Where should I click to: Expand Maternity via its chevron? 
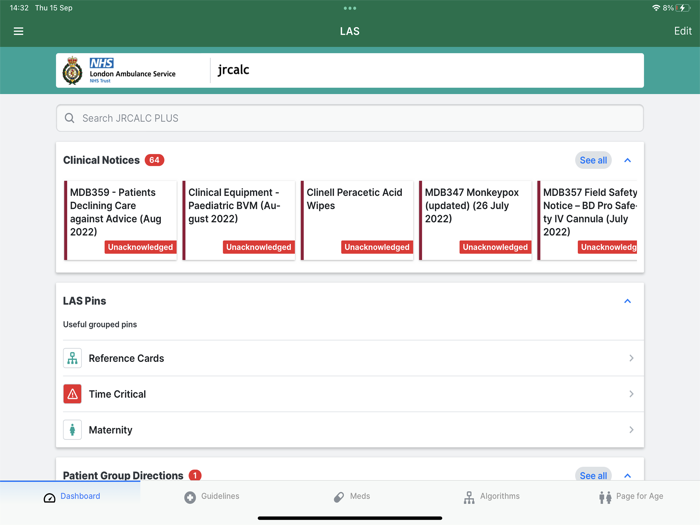tap(631, 429)
